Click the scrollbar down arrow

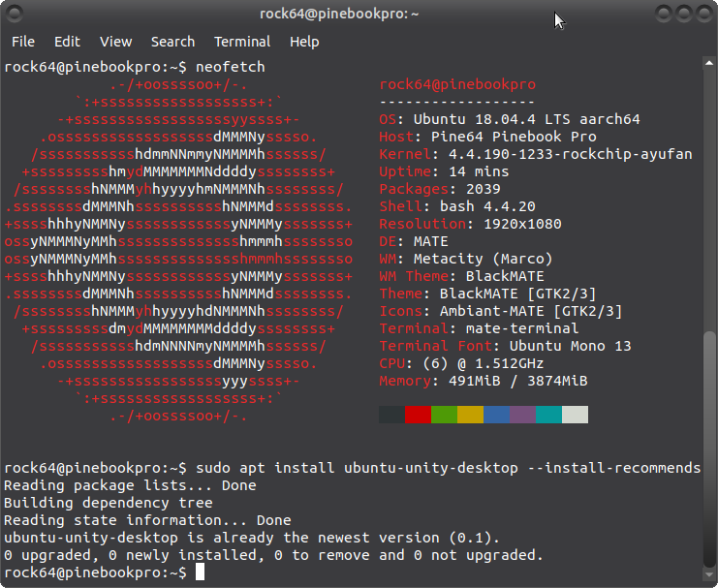click(x=709, y=575)
